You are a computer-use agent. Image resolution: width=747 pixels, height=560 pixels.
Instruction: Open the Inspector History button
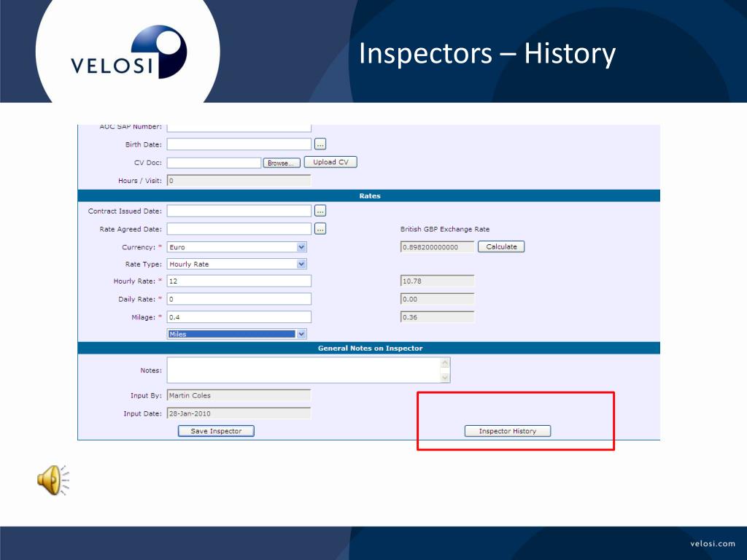(x=508, y=431)
